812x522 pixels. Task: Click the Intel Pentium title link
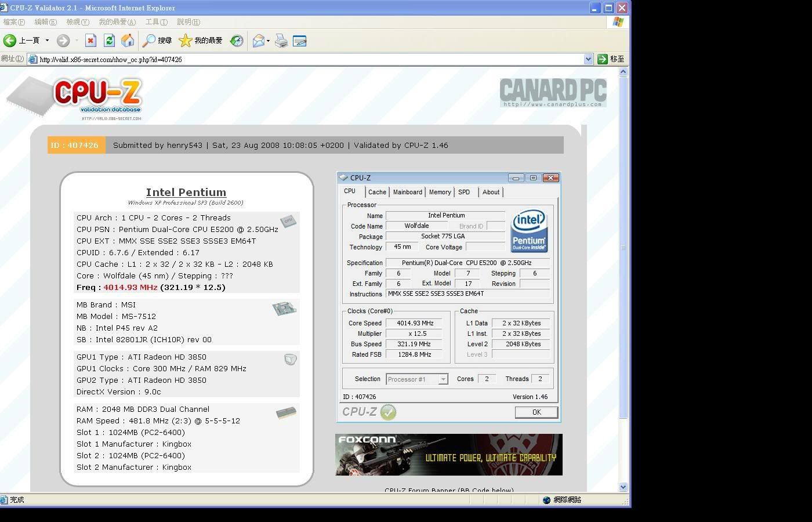tap(186, 192)
